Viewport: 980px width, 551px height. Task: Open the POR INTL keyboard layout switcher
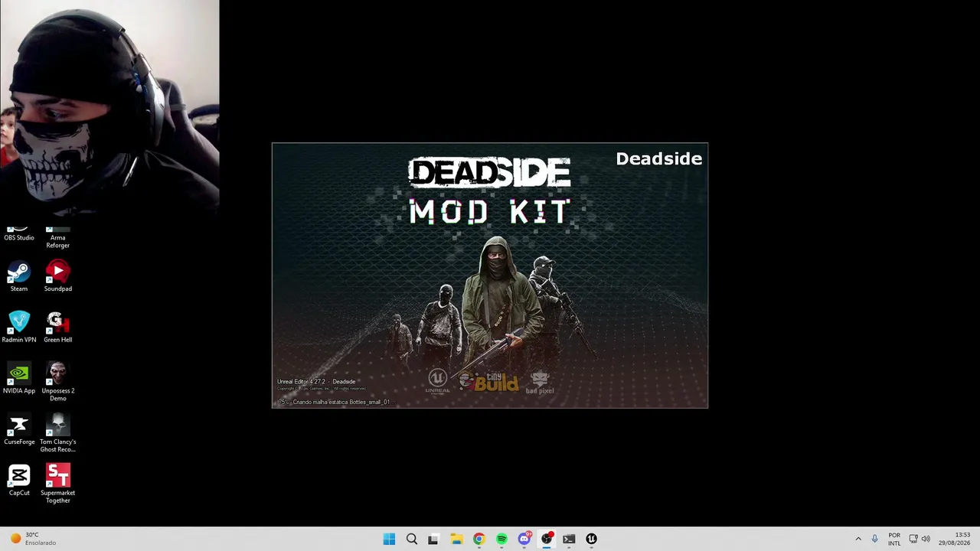tap(894, 539)
